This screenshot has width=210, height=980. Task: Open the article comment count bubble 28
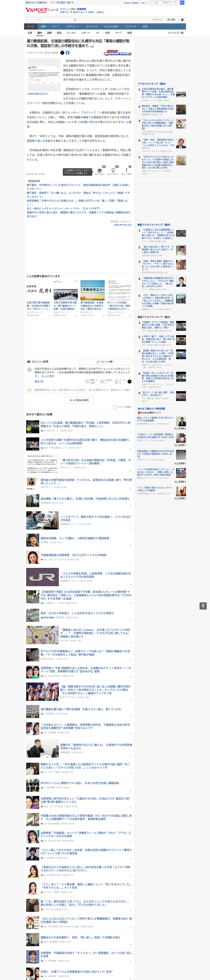point(47,53)
